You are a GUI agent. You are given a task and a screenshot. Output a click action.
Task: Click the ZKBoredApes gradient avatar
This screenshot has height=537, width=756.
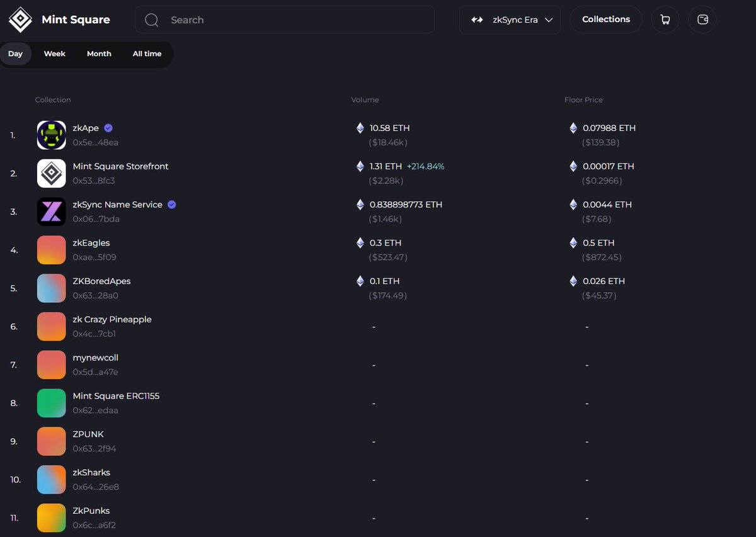click(x=52, y=288)
